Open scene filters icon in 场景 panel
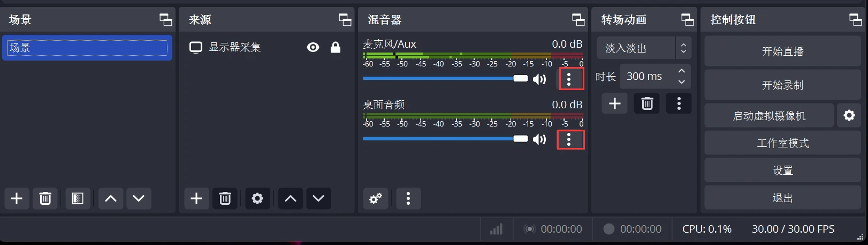Screen dimensions: 868x245 tap(78, 198)
